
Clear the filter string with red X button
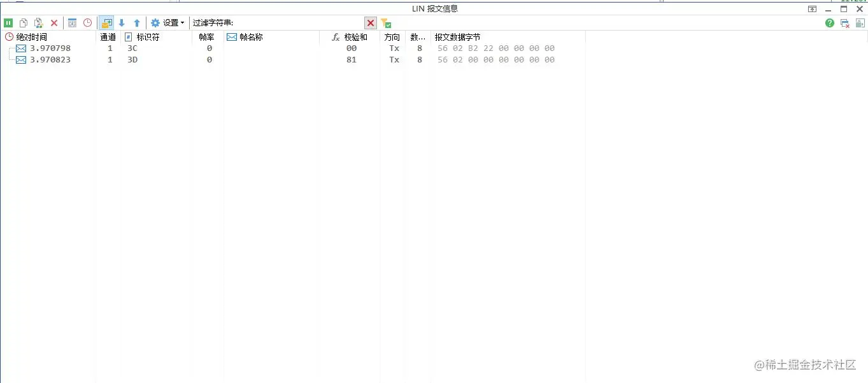(371, 23)
